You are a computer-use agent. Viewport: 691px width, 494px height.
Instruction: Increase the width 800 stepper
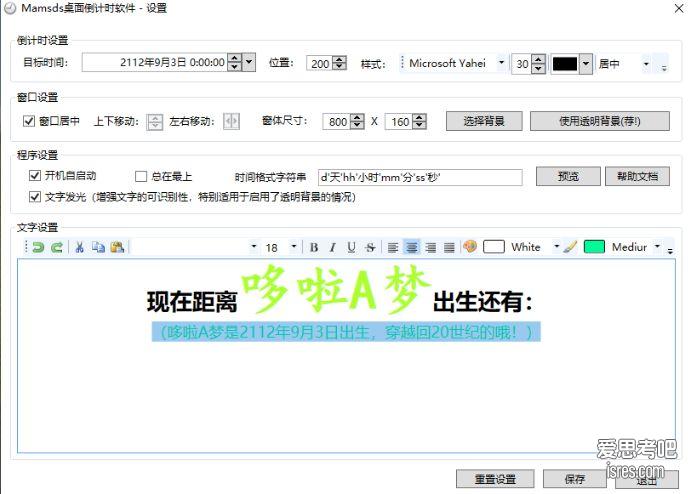point(357,118)
